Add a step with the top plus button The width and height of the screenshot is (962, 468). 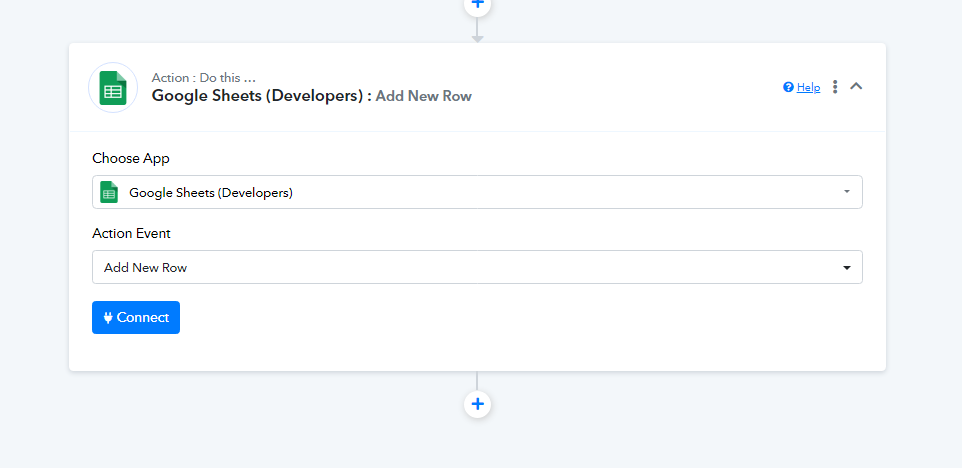click(x=477, y=5)
